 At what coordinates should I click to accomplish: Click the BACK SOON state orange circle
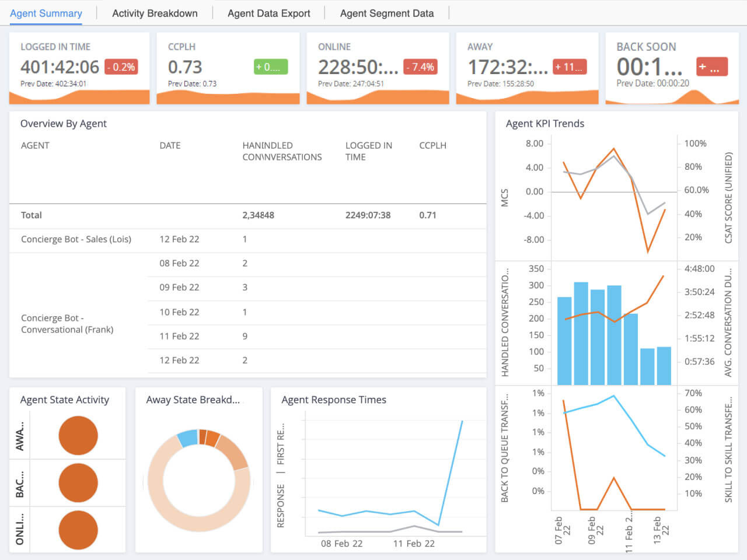click(x=78, y=482)
